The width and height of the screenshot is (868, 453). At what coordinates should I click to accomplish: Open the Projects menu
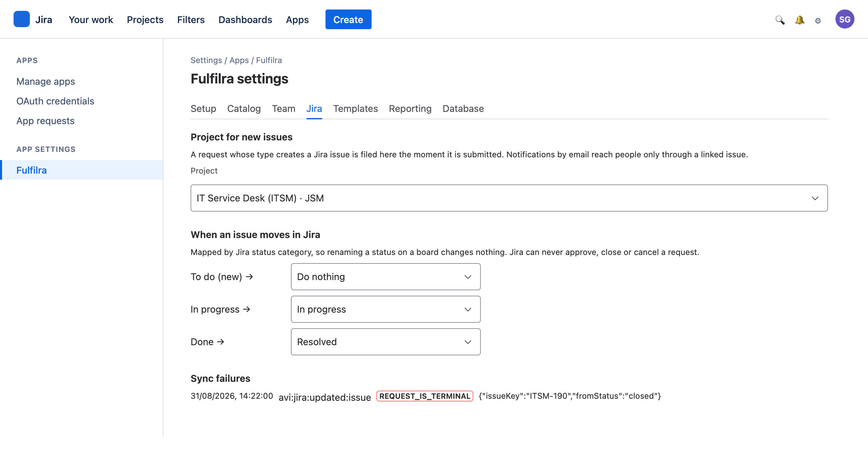pos(145,20)
